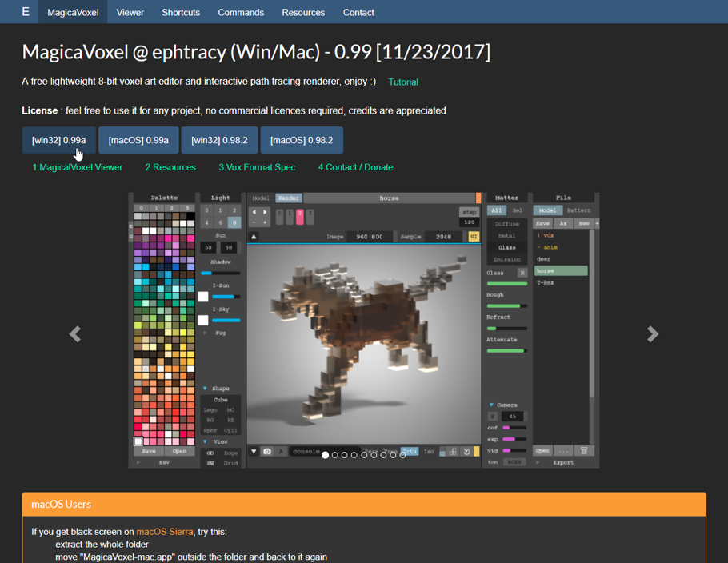Click the Shadow slider in Light panel
This screenshot has width=728, height=563.
coord(221,273)
